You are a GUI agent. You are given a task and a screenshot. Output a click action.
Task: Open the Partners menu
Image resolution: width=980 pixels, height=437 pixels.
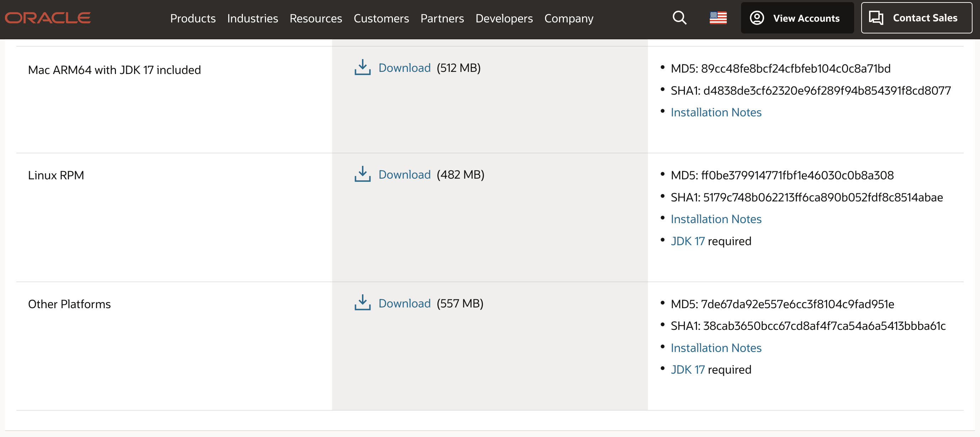442,18
